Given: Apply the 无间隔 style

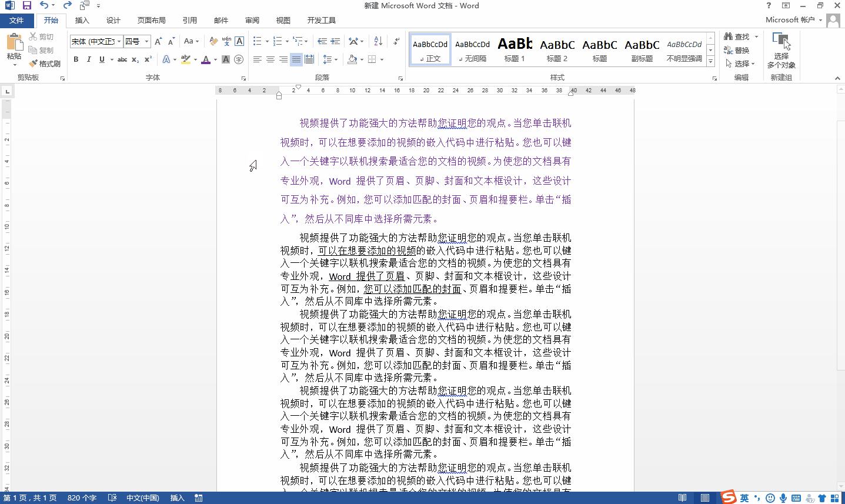Looking at the screenshot, I should [x=472, y=49].
